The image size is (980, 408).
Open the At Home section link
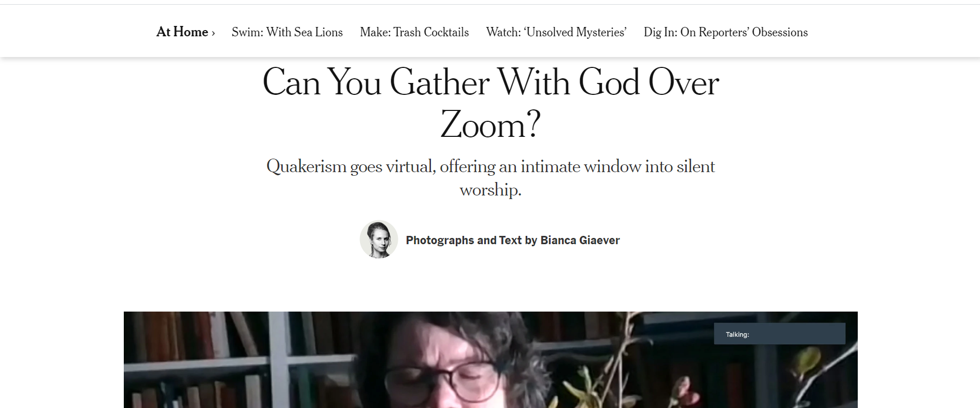pyautogui.click(x=182, y=32)
